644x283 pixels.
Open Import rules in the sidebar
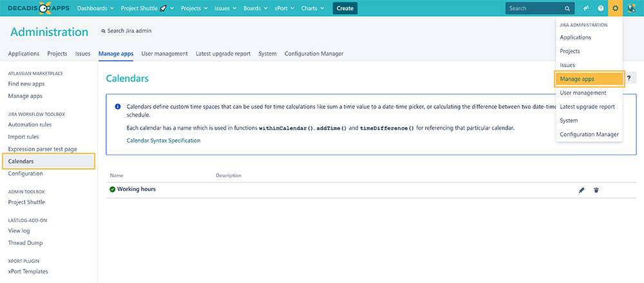click(x=23, y=137)
